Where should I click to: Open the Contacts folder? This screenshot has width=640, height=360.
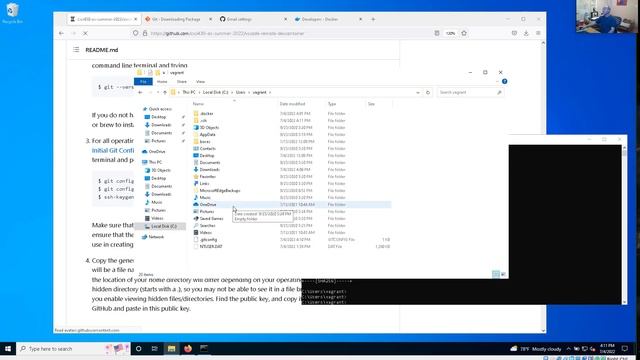(207, 149)
